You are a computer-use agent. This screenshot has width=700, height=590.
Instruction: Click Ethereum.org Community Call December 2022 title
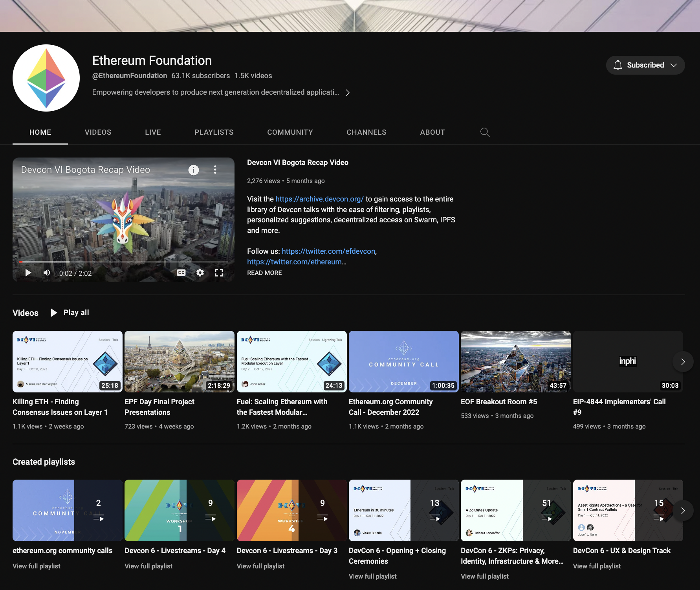[x=390, y=407]
